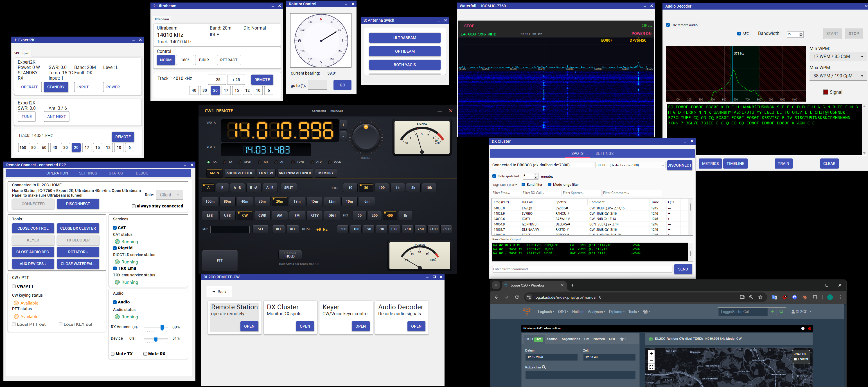This screenshot has width=868, height=387.
Task: Click the Rufzeichen lookup magnifier icon
Action: 544,367
